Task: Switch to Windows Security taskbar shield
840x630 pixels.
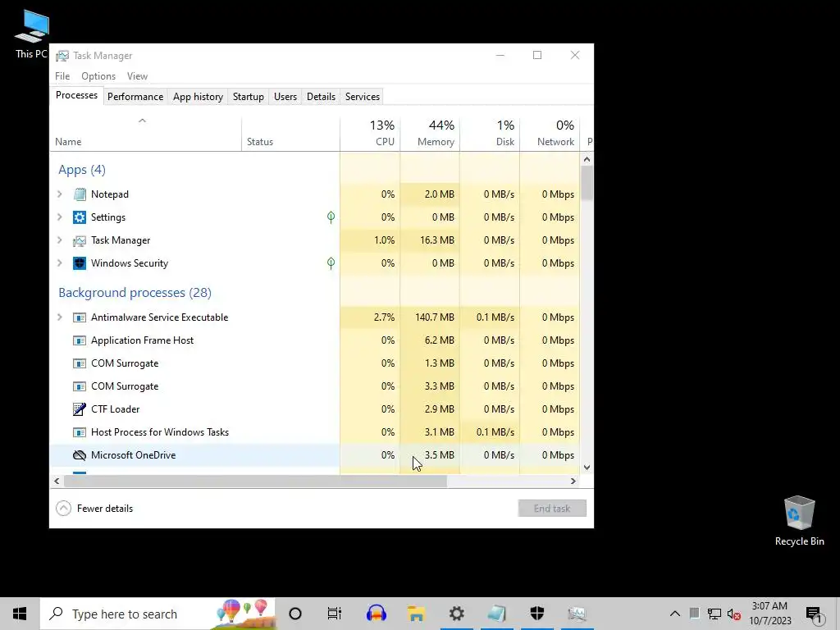Action: 536,614
